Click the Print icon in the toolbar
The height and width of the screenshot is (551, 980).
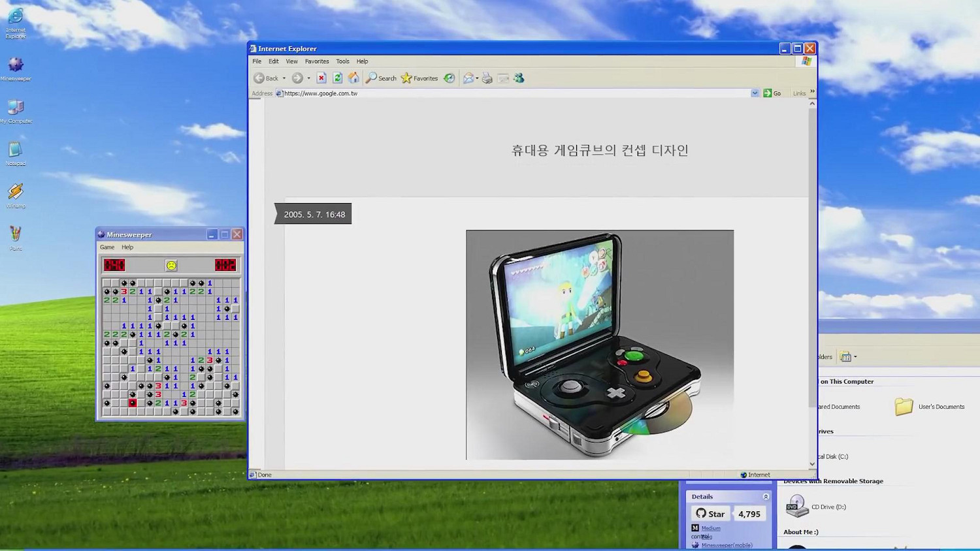click(x=487, y=78)
